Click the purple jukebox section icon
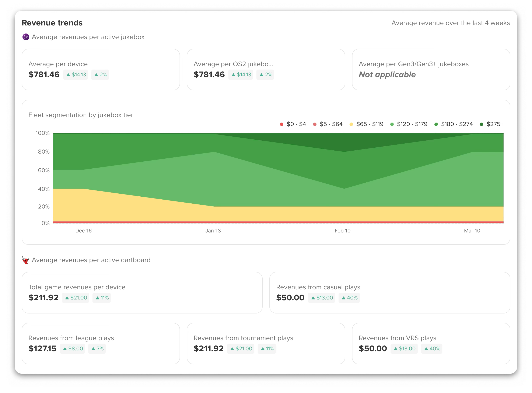532x393 pixels. (x=26, y=37)
